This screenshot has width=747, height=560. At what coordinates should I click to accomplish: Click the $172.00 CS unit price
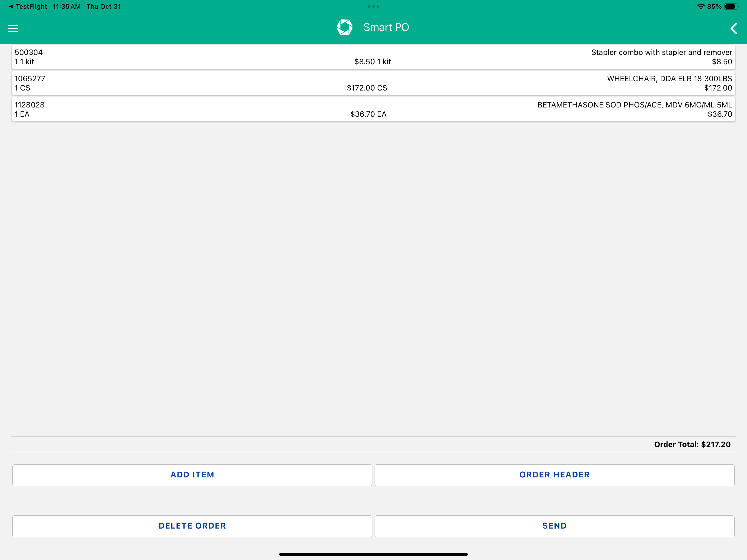[x=367, y=88]
